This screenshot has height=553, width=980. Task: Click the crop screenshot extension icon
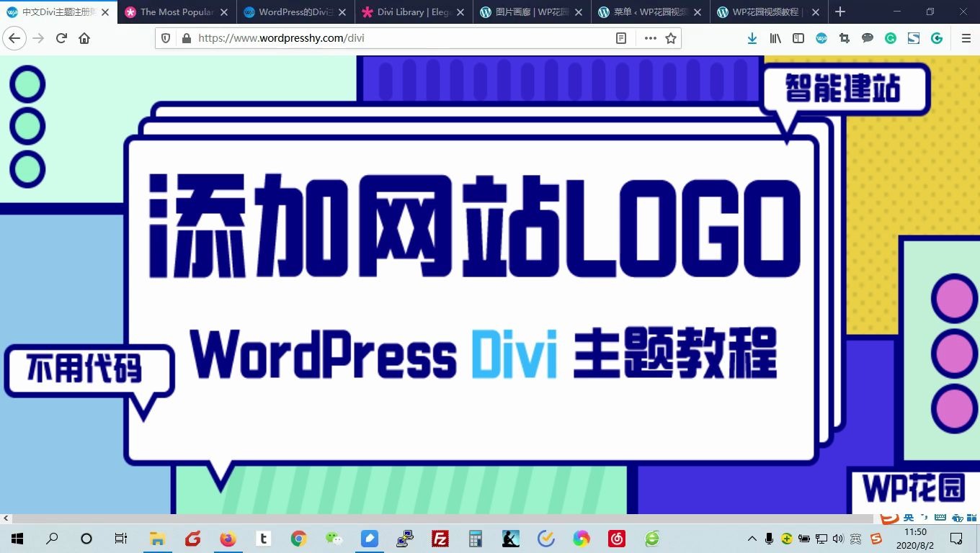click(845, 38)
